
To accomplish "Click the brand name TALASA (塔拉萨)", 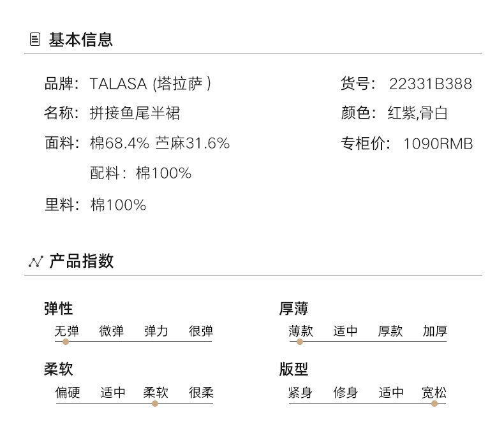I will click(151, 84).
